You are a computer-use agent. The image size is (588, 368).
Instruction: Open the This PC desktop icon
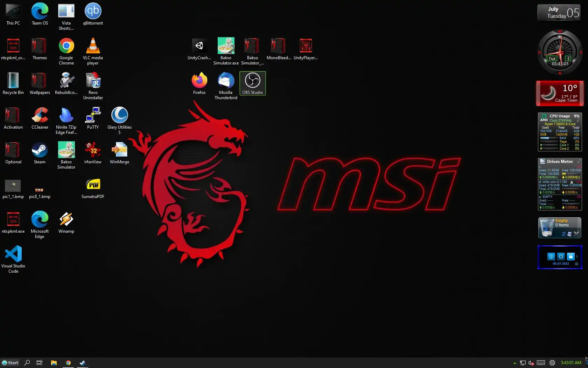[x=13, y=14]
